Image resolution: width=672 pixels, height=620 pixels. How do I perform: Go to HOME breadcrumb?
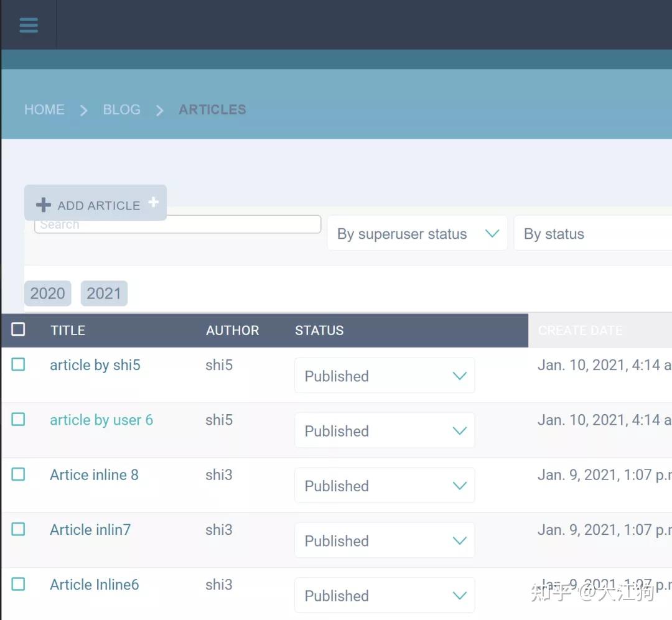[x=44, y=109]
